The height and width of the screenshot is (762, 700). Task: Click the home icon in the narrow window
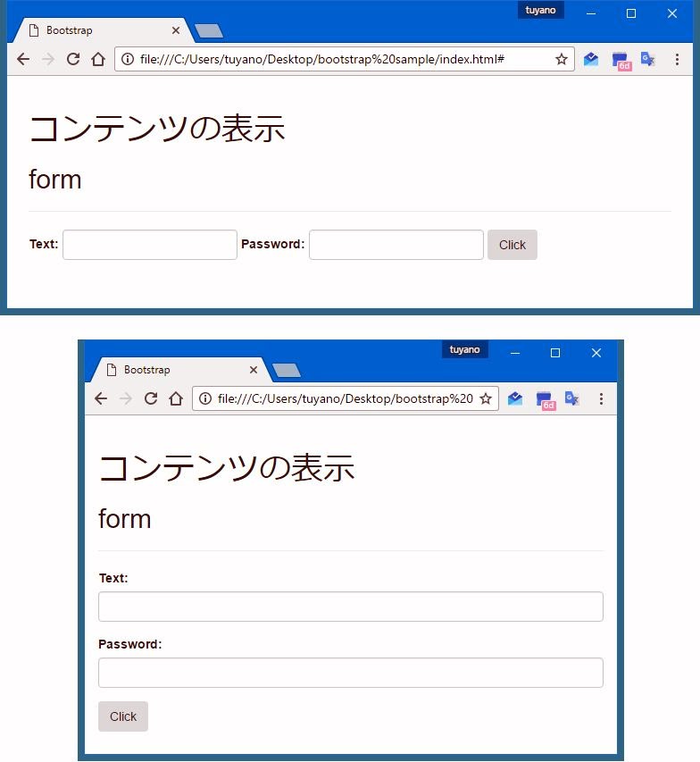(x=176, y=398)
